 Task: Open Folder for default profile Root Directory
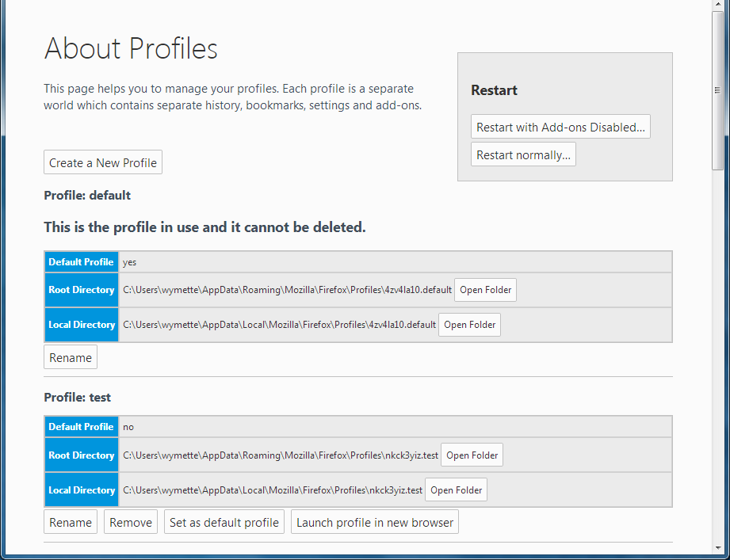pos(485,290)
